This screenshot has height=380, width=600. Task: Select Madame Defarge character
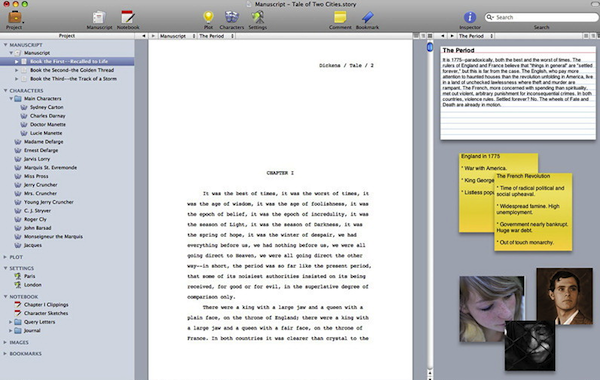44,142
